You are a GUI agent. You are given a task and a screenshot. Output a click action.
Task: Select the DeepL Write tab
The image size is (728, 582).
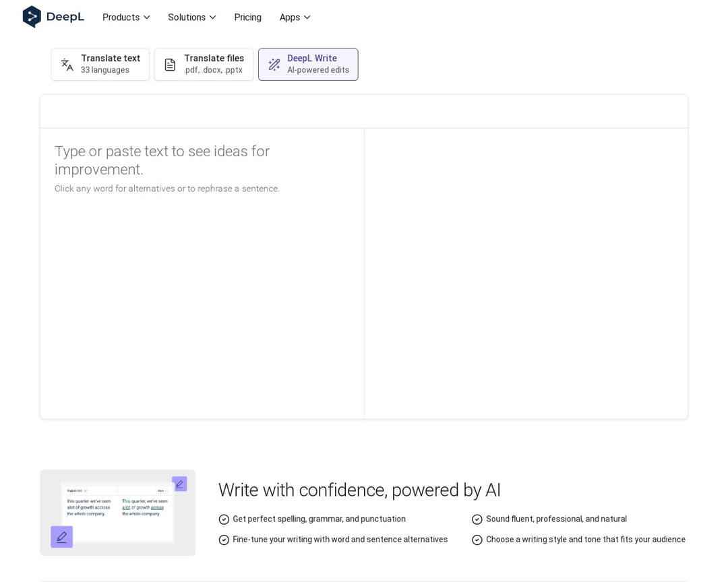pos(308,65)
